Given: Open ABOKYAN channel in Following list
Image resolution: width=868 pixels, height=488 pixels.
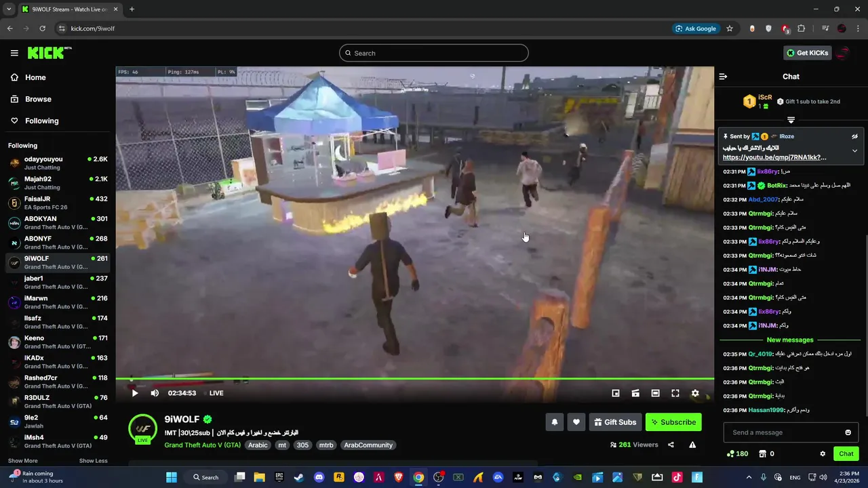Looking at the screenshot, I should tap(58, 223).
